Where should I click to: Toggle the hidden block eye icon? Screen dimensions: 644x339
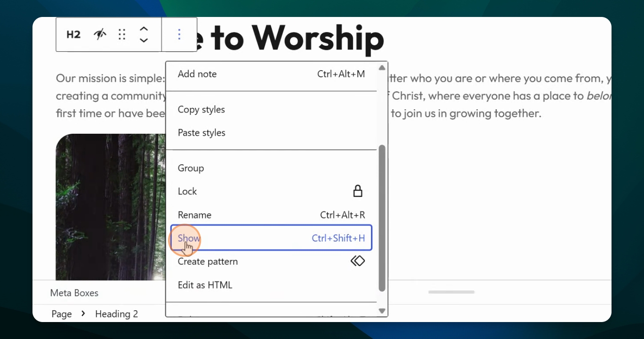99,34
